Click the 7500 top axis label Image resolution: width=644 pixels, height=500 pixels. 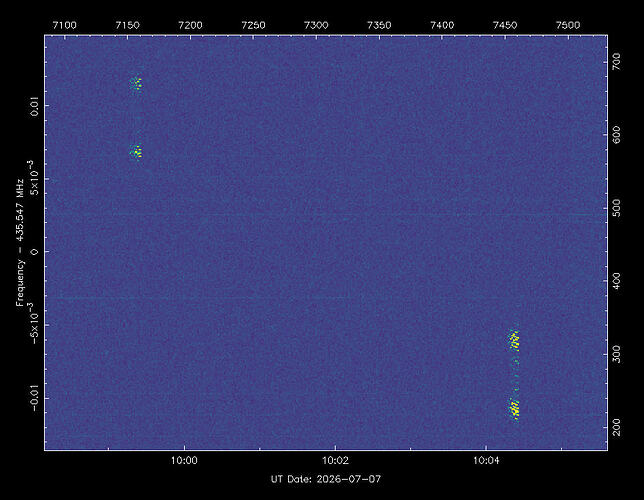568,25
